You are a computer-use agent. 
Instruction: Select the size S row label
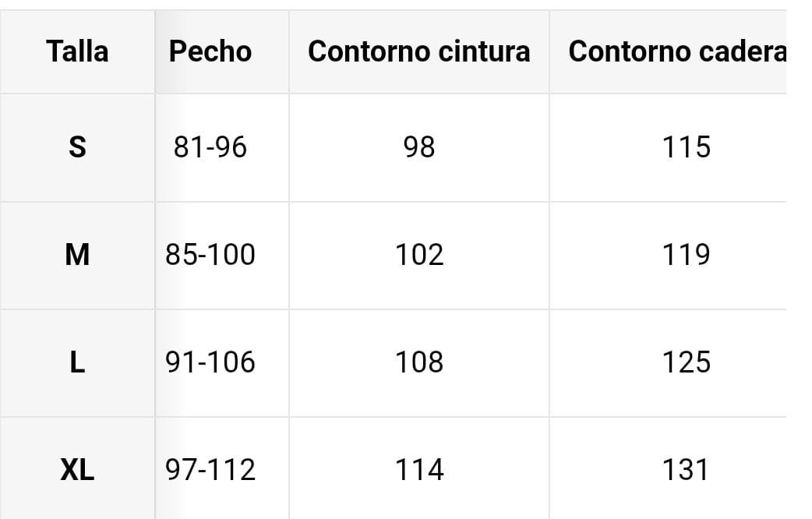[77, 147]
